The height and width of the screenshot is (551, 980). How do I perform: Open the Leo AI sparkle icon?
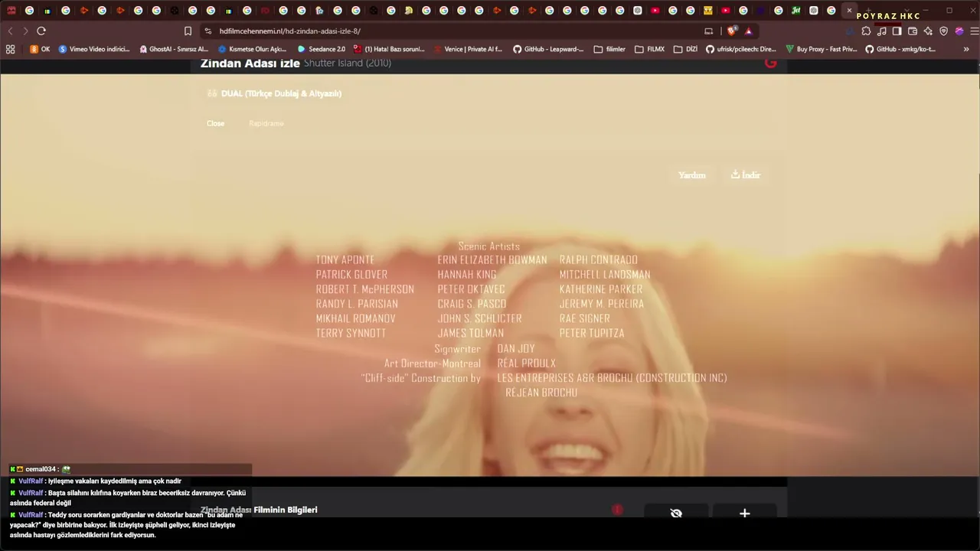tap(928, 31)
